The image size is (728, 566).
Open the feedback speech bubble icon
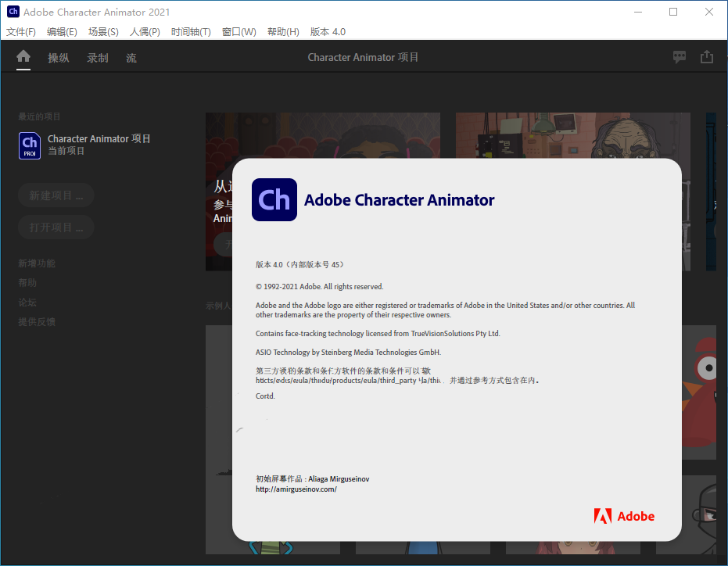680,57
